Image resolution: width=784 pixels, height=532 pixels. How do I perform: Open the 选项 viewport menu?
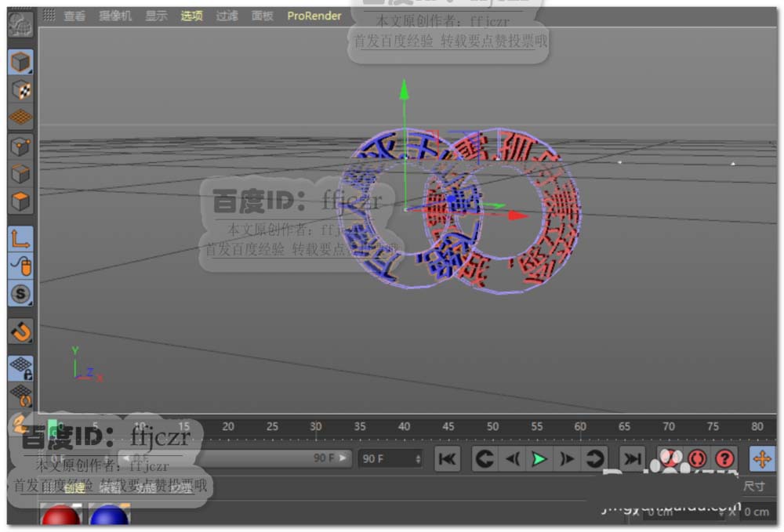point(191,16)
